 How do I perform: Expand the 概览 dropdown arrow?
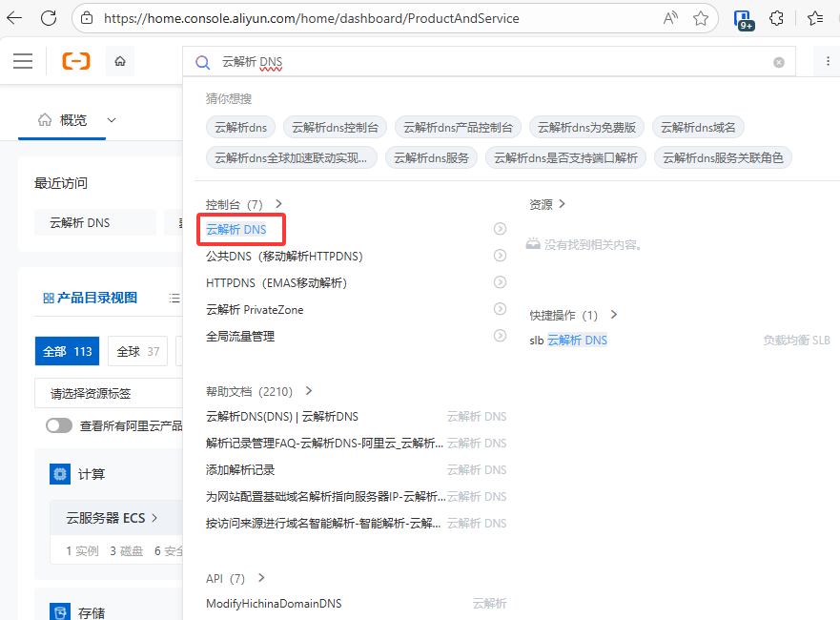(112, 120)
